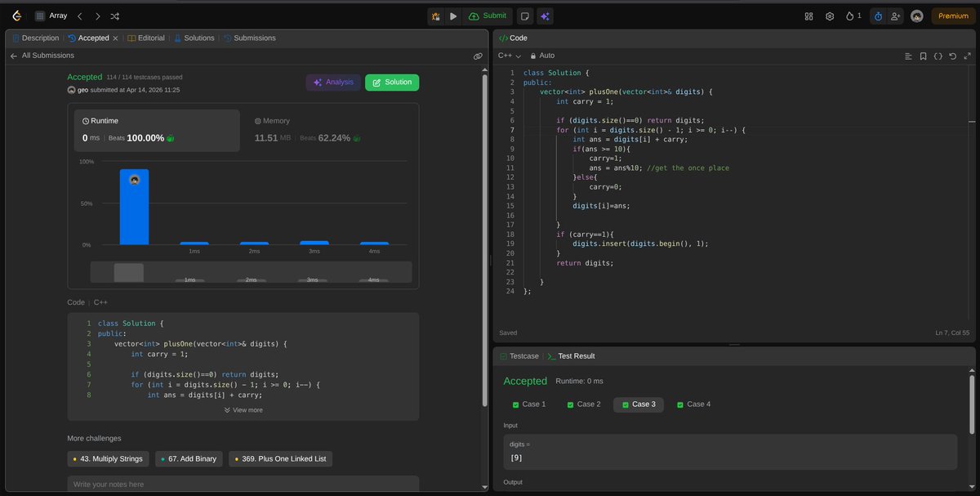
Task: Select the Case 4 test toggle
Action: (x=693, y=404)
